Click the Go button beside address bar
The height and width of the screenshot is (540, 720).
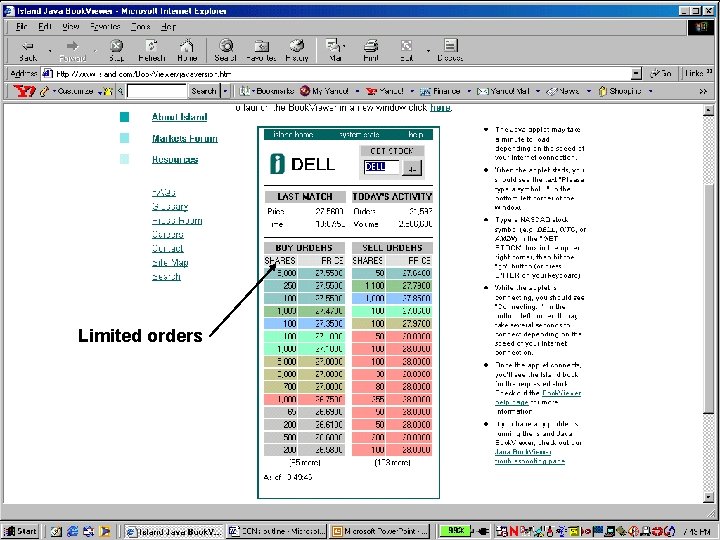[x=661, y=73]
